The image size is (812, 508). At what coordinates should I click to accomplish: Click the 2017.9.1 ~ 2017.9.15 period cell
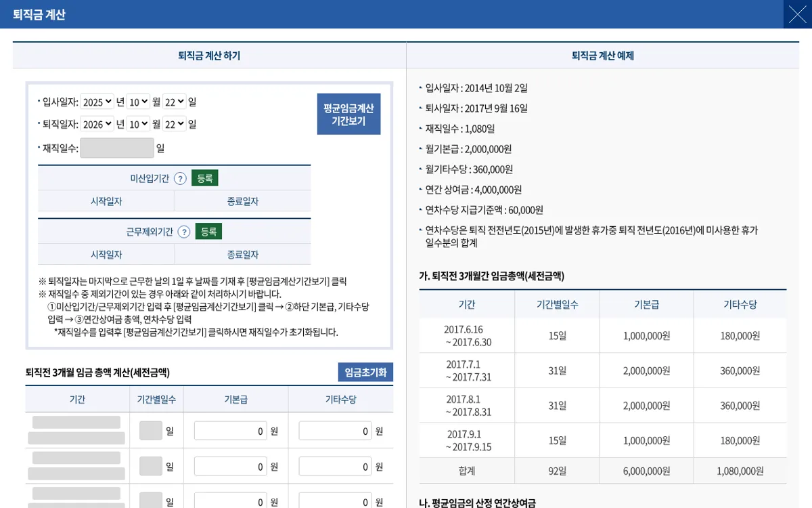(x=467, y=440)
